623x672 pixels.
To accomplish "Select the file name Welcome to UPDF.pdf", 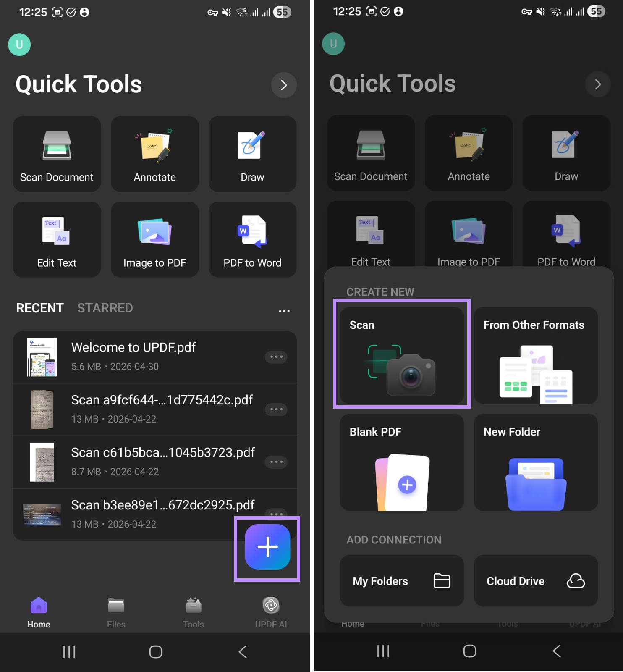I will [x=133, y=348].
